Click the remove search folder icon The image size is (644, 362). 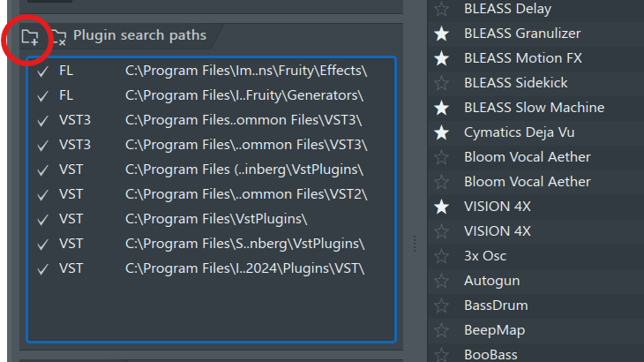click(x=59, y=37)
